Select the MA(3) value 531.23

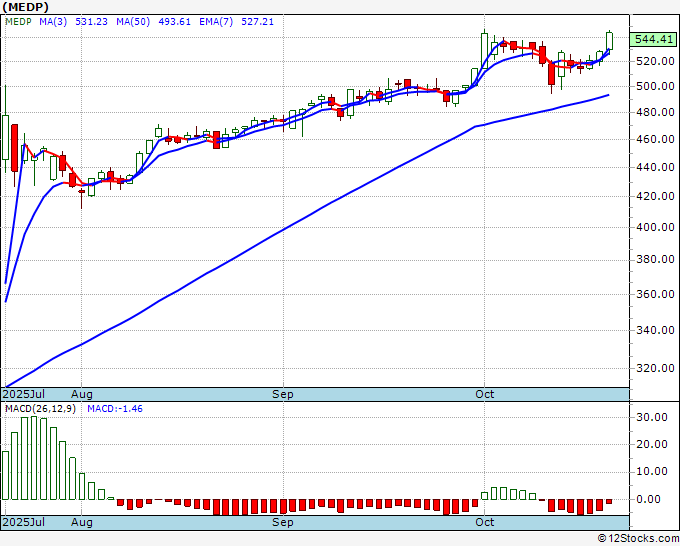coord(91,21)
